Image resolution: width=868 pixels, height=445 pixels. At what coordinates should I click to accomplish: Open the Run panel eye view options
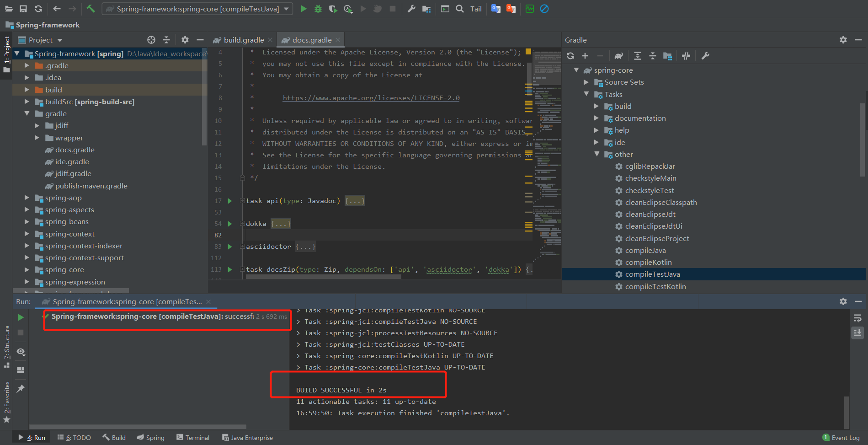[21, 352]
